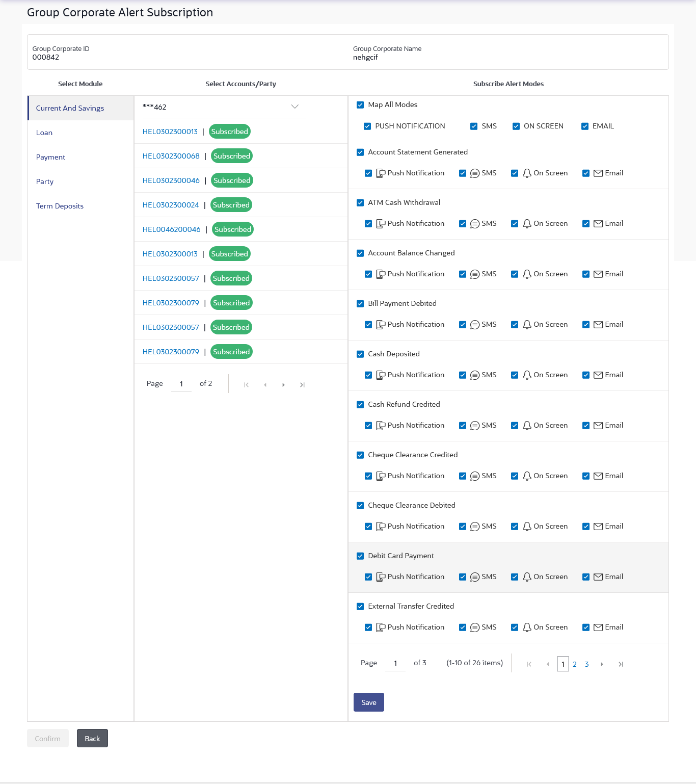Go to next page of alert modes

pyautogui.click(x=602, y=664)
